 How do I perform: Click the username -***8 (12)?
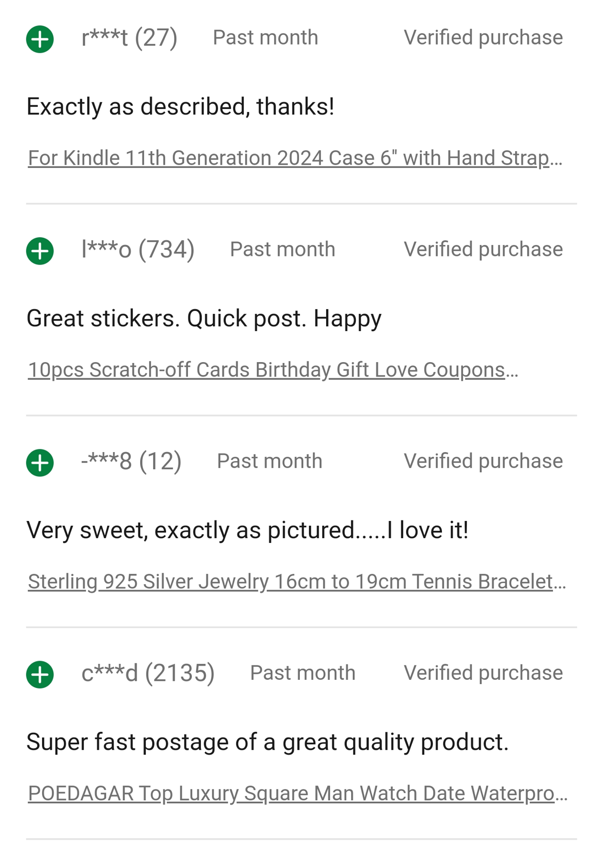click(131, 462)
